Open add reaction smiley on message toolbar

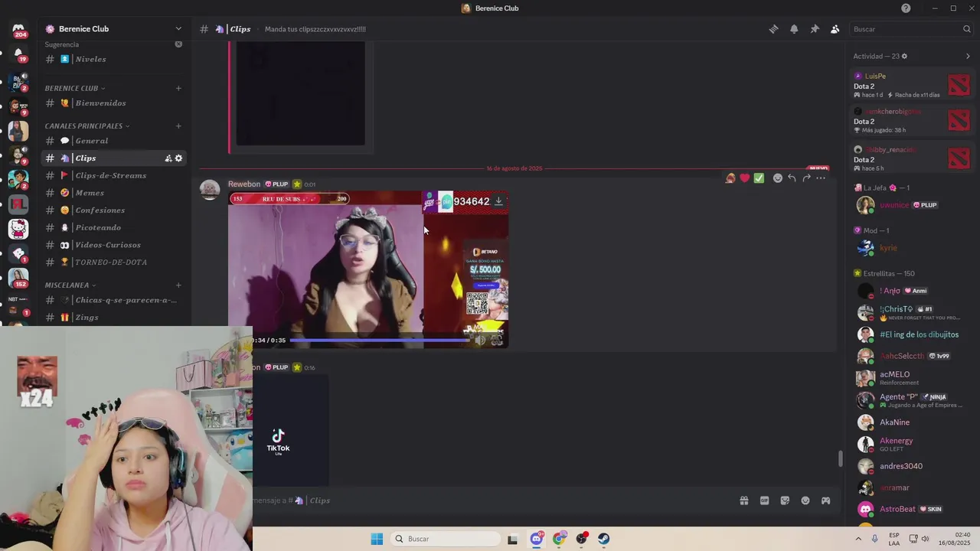coord(778,178)
